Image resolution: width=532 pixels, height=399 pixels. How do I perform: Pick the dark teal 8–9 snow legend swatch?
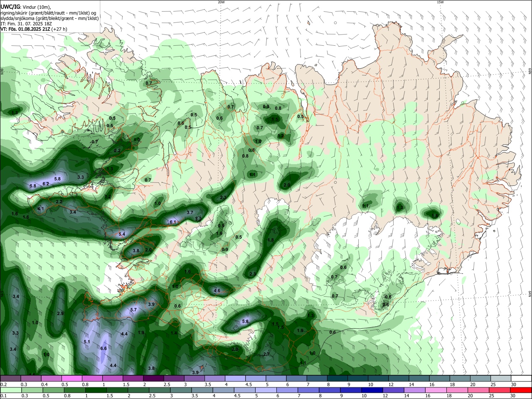(x=337, y=378)
